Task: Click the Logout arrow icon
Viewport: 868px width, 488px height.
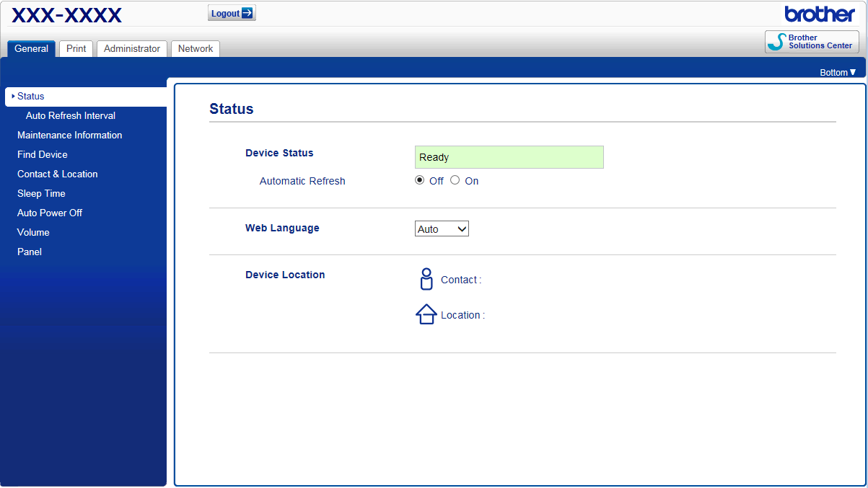Action: 247,13
